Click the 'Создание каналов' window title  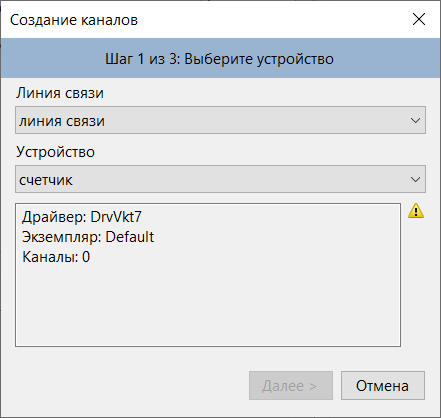[74, 20]
